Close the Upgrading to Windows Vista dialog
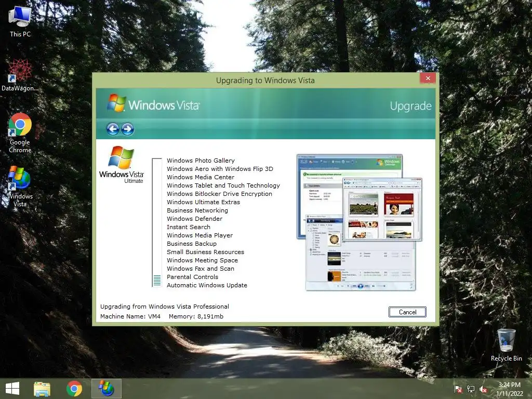Screen dimensions: 532x399 point(428,78)
